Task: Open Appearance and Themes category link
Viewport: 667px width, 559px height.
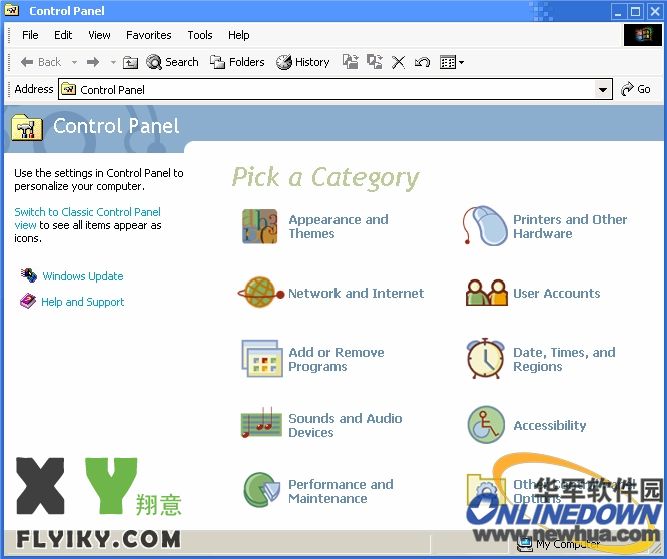Action: pyautogui.click(x=338, y=226)
